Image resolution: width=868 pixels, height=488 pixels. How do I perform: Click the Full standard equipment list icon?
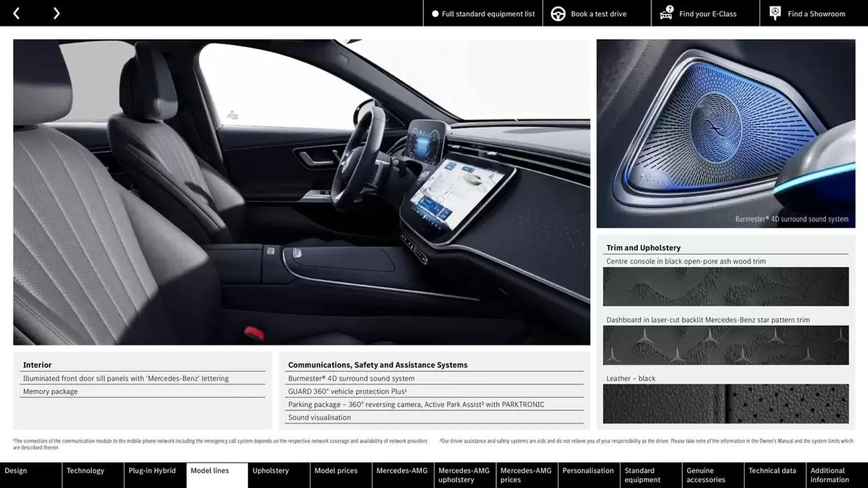(433, 13)
